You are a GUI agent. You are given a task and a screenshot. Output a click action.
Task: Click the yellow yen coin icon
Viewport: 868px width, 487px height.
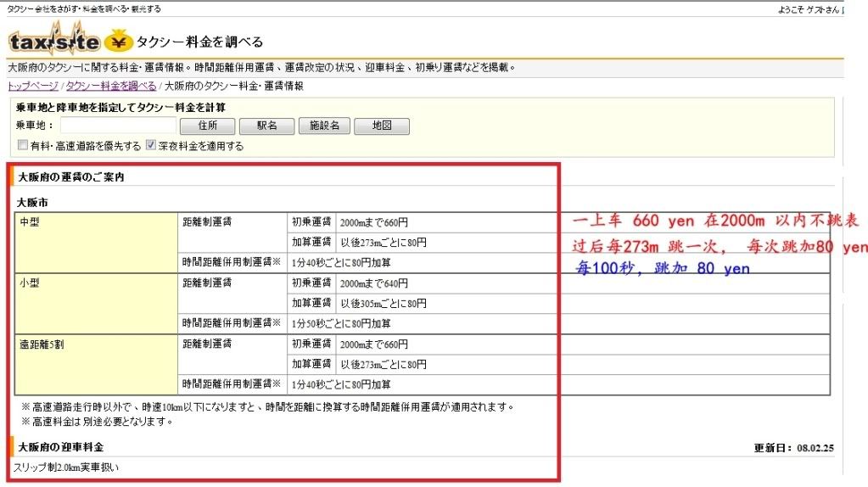click(x=118, y=41)
